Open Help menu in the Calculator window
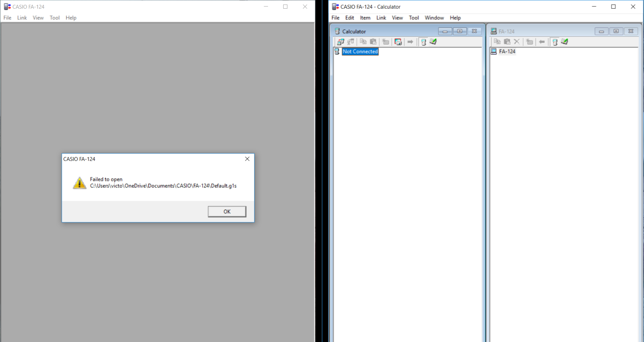The height and width of the screenshot is (342, 644). click(x=455, y=18)
